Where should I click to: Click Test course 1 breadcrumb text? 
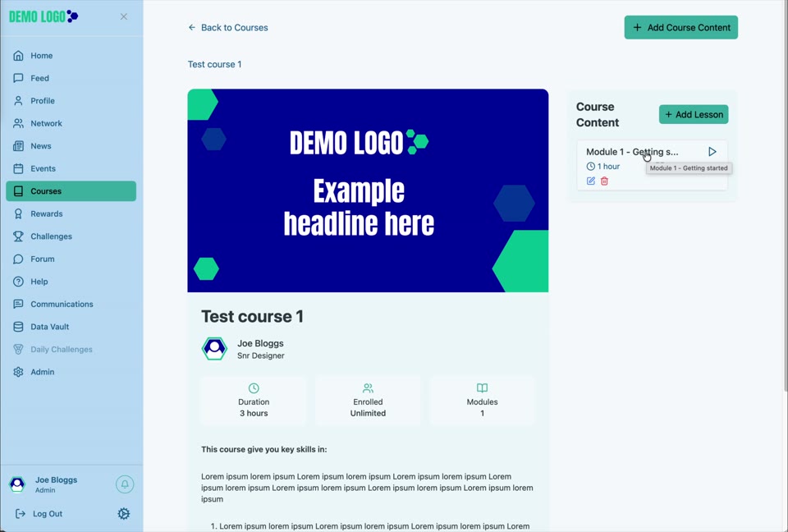pos(214,64)
